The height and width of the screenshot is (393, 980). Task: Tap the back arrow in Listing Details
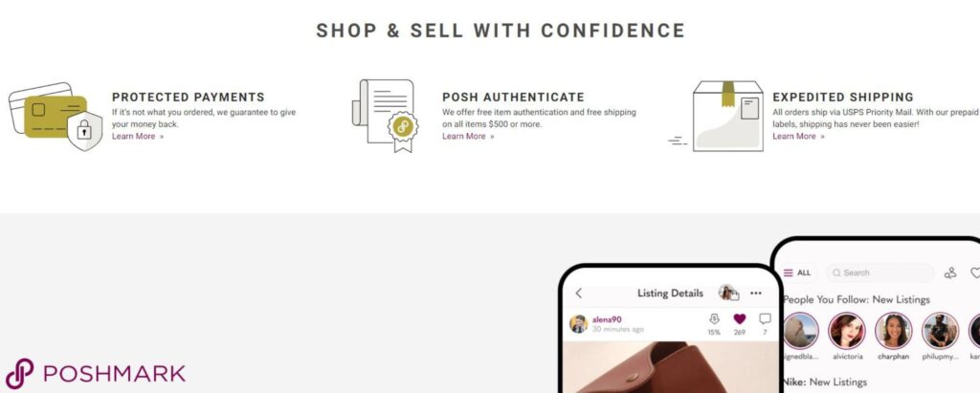pos(578,293)
